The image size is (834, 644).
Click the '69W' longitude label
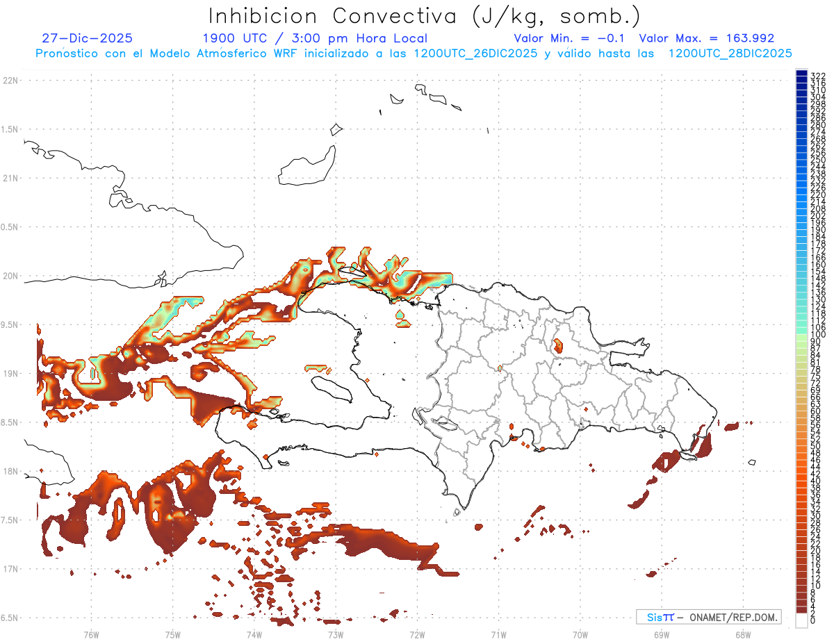point(662,634)
